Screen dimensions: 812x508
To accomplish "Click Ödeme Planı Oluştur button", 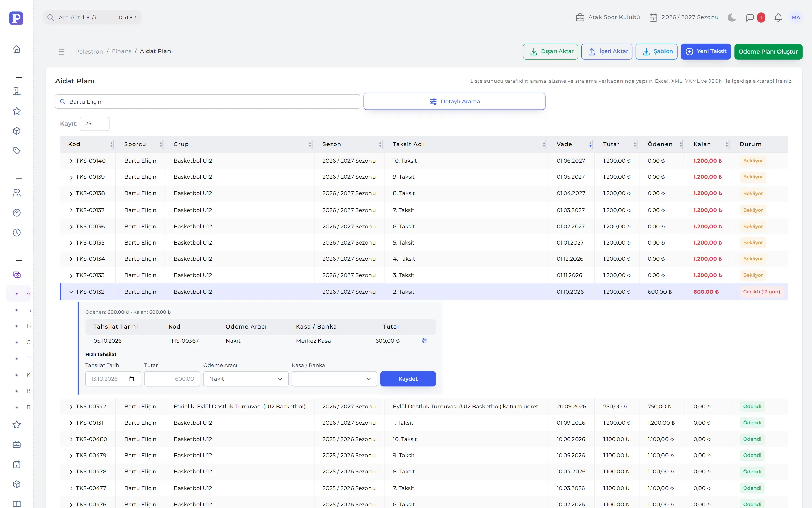I will click(768, 52).
